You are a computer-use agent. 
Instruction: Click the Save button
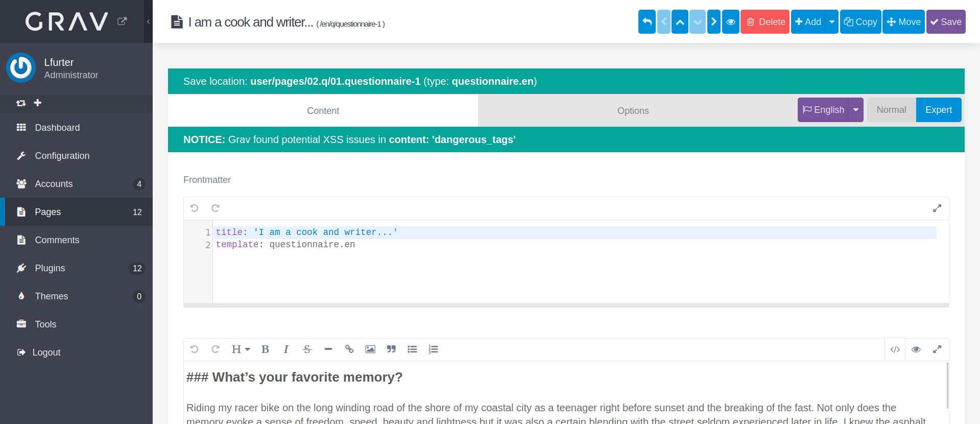tap(946, 22)
